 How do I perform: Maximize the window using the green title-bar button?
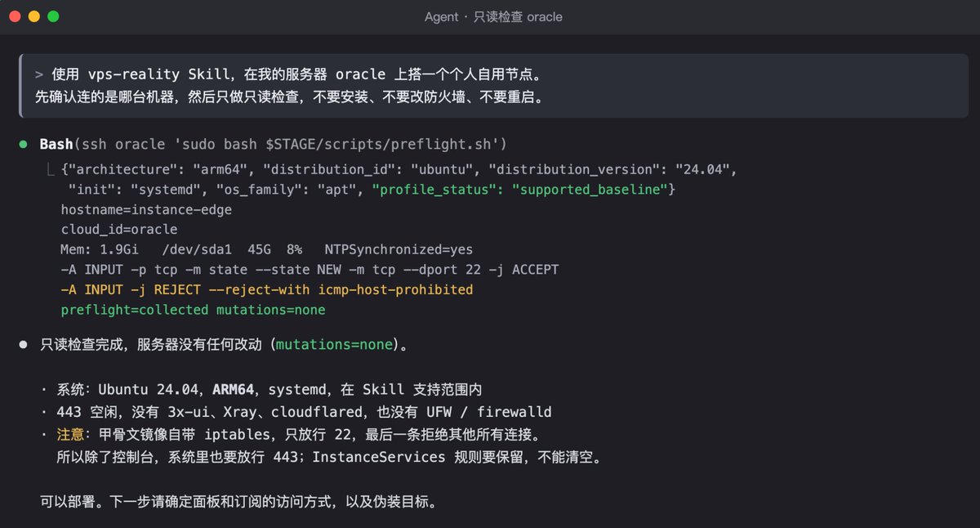(x=53, y=16)
